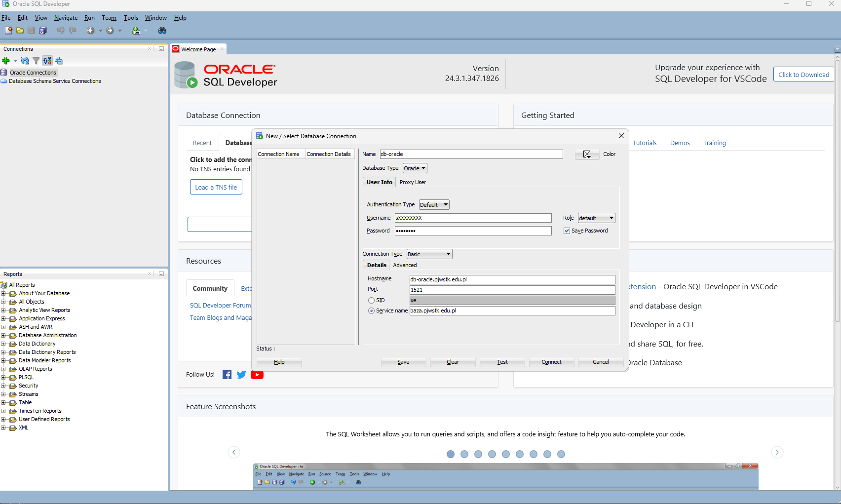Open the Navigate menu

(x=66, y=18)
